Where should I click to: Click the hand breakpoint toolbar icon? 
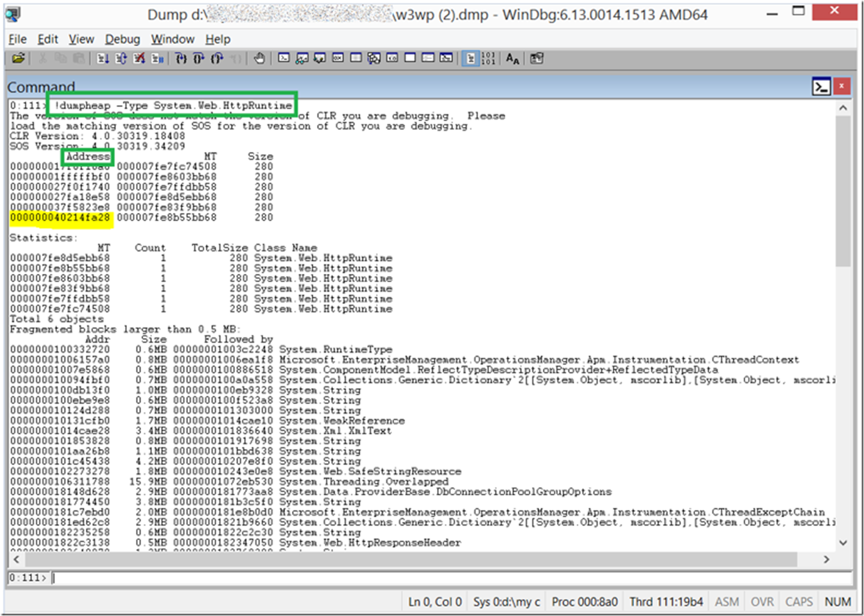click(x=259, y=58)
